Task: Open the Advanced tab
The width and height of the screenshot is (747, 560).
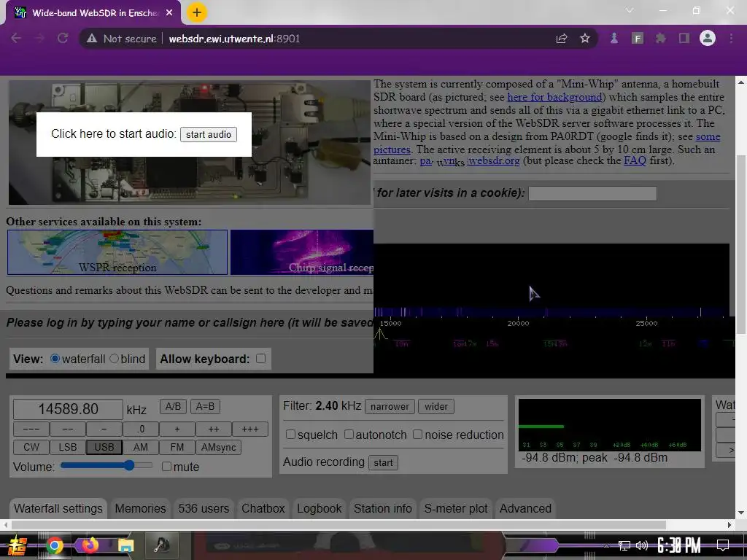Action: click(525, 508)
